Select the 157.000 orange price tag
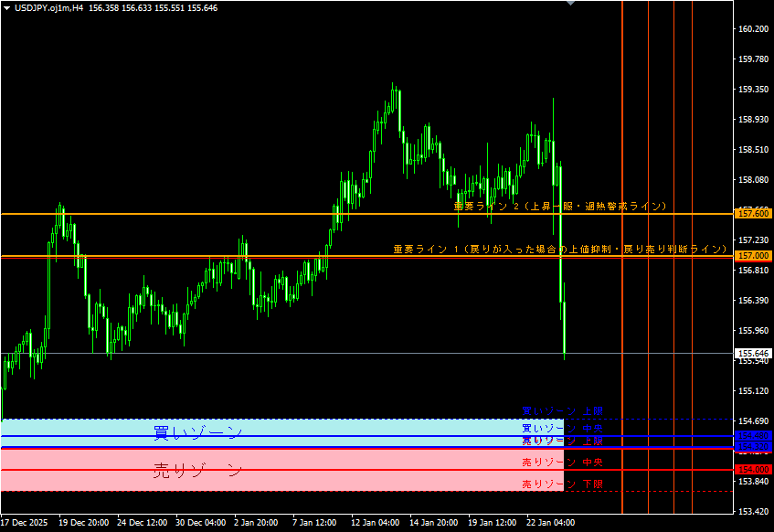Image resolution: width=774 pixels, height=532 pixels. [x=754, y=256]
